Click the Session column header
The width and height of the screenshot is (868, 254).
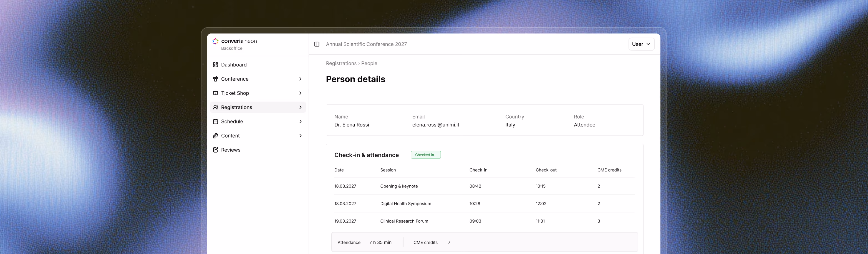[x=388, y=170]
